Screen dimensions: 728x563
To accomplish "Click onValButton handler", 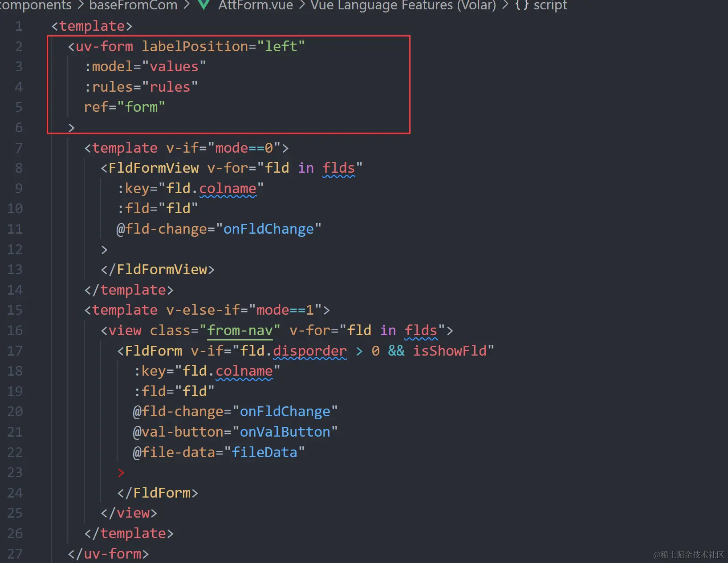I will pos(285,432).
